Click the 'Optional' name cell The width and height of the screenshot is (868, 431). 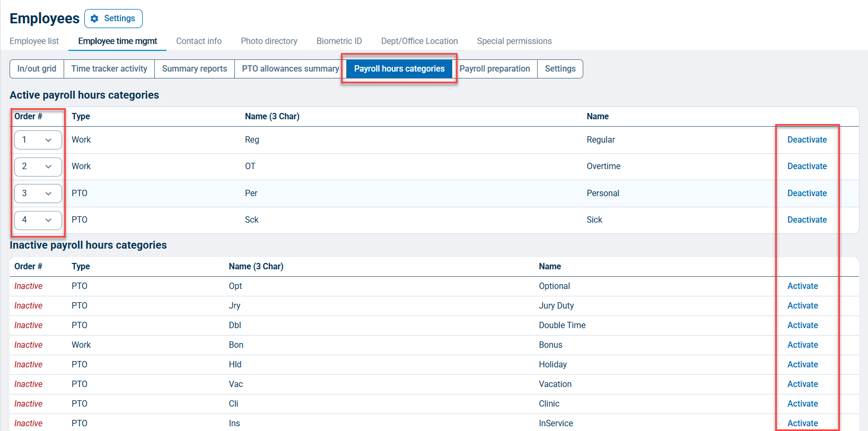pos(554,286)
